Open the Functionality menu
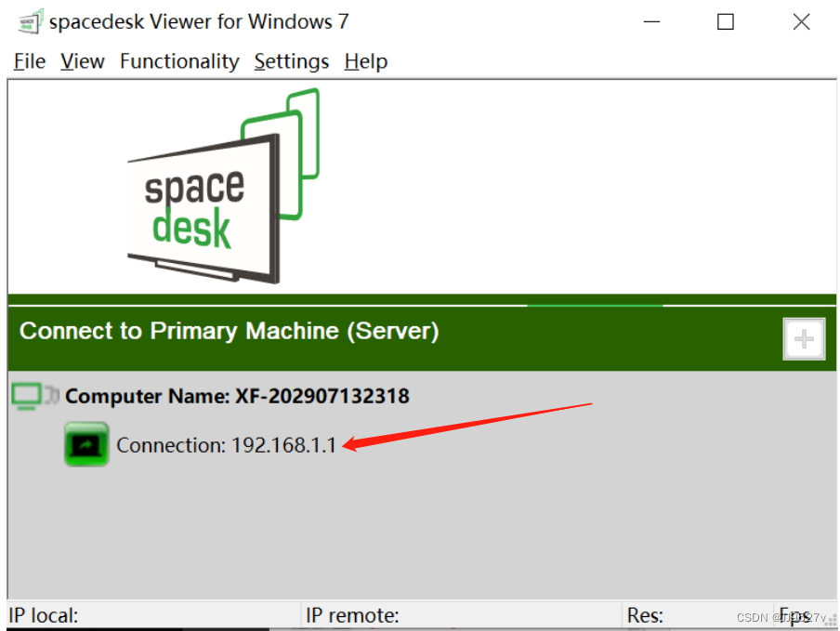The image size is (840, 631). 179,61
